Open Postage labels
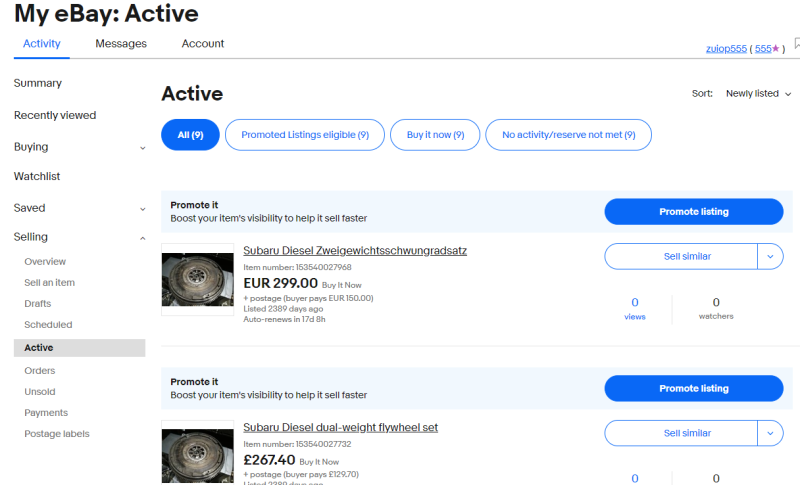This screenshot has width=800, height=485. point(57,433)
